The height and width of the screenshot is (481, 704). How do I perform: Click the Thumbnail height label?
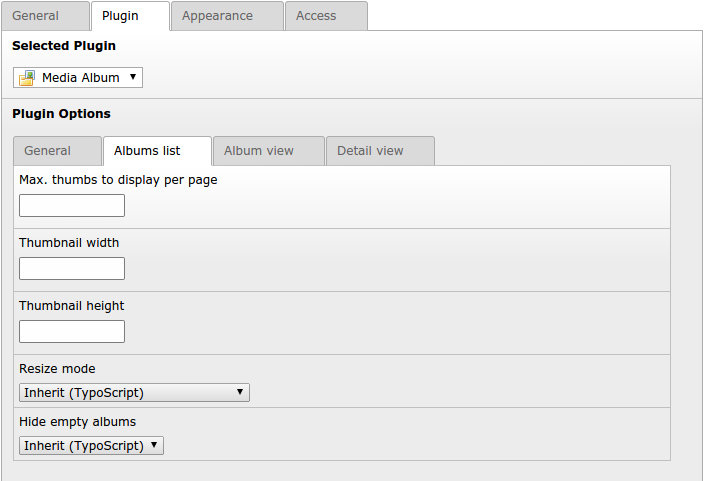[71, 306]
